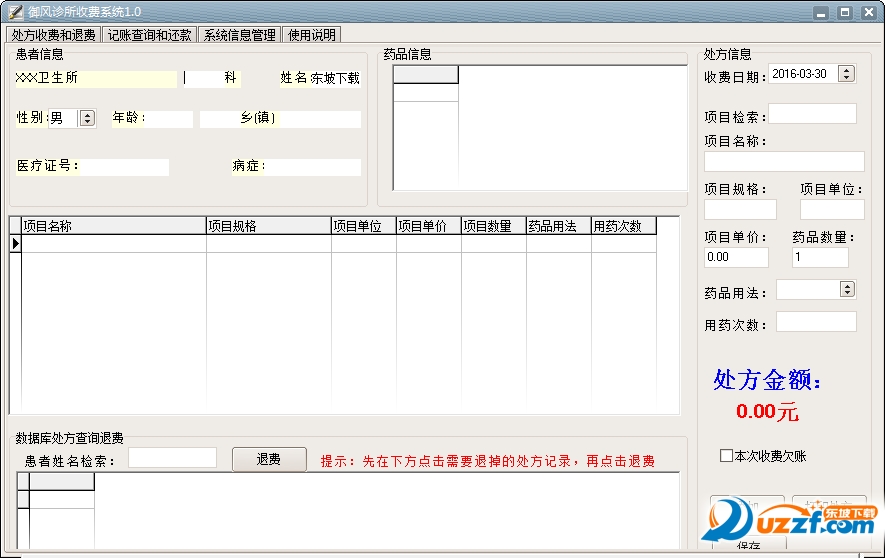Click the current-row arrow indicator in item table

click(x=16, y=244)
